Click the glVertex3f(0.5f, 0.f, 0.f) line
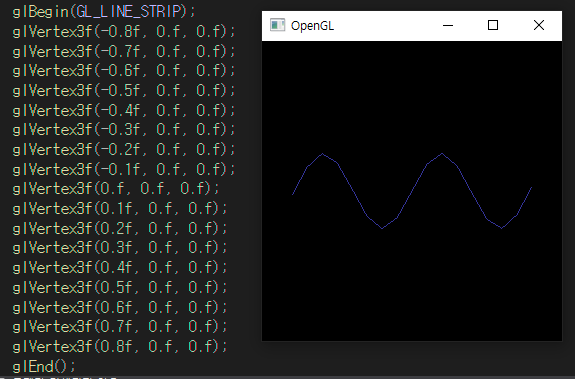575x379 pixels. tap(120, 287)
